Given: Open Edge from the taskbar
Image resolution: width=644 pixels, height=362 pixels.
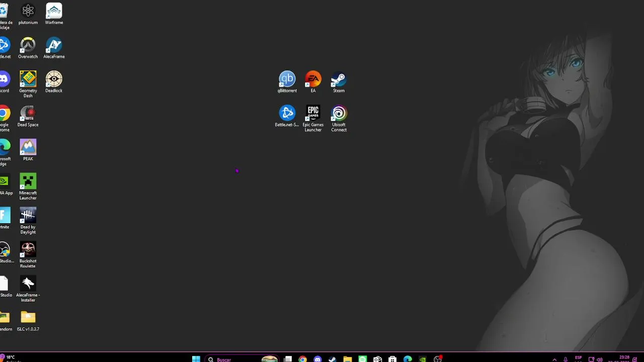Looking at the screenshot, I should [408, 359].
